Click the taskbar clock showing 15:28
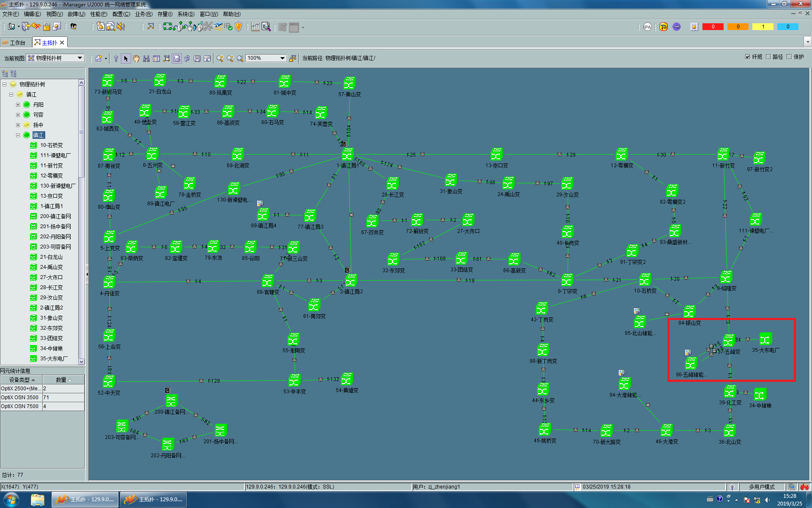 [x=790, y=500]
